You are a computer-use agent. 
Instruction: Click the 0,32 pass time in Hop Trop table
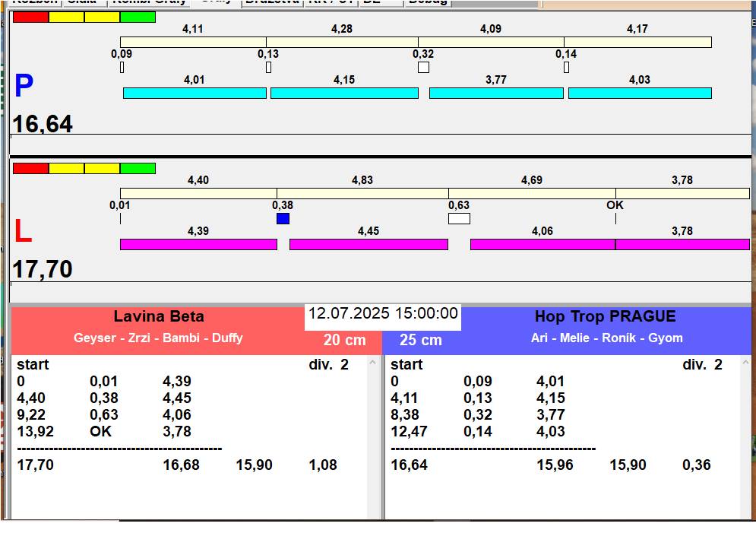pyautogui.click(x=478, y=415)
